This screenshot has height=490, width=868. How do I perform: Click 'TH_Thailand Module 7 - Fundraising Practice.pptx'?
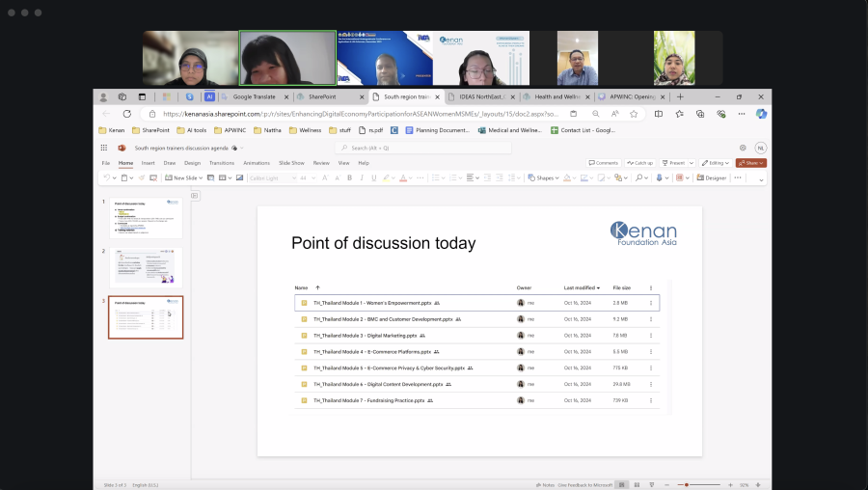pos(368,400)
